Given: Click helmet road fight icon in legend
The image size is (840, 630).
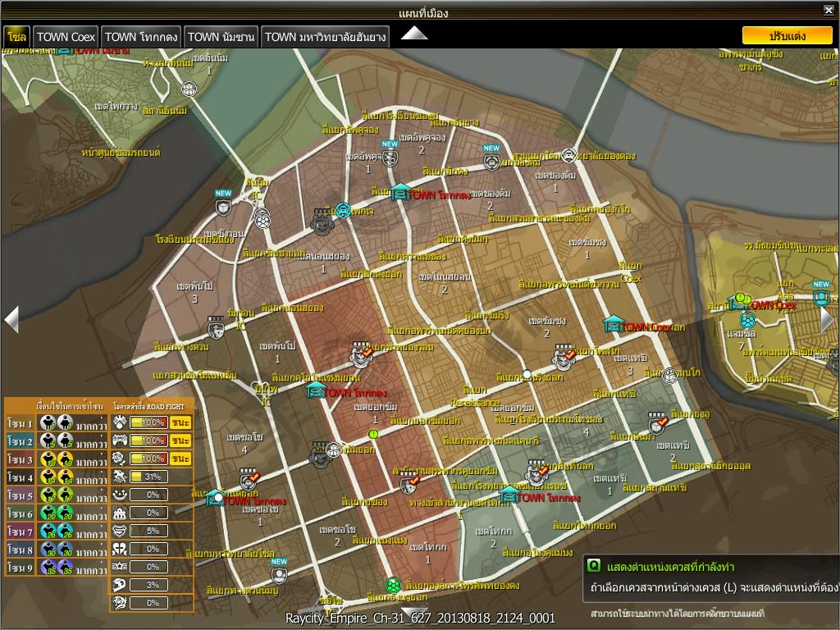Looking at the screenshot, I should [x=119, y=584].
